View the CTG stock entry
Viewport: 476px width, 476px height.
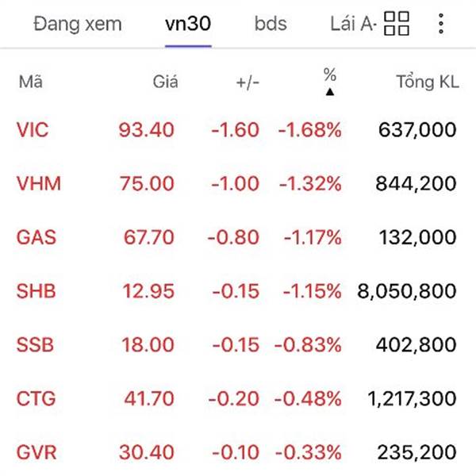click(238, 398)
